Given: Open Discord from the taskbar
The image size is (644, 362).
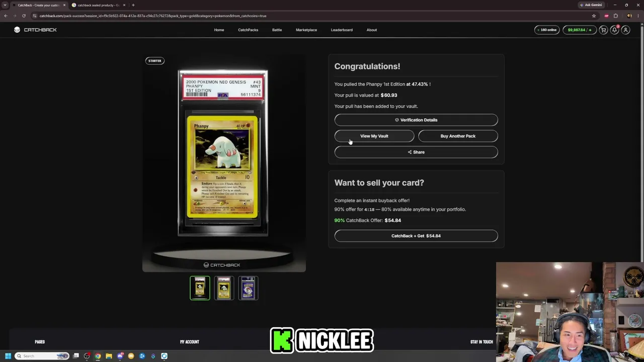Looking at the screenshot, I should click(x=120, y=356).
